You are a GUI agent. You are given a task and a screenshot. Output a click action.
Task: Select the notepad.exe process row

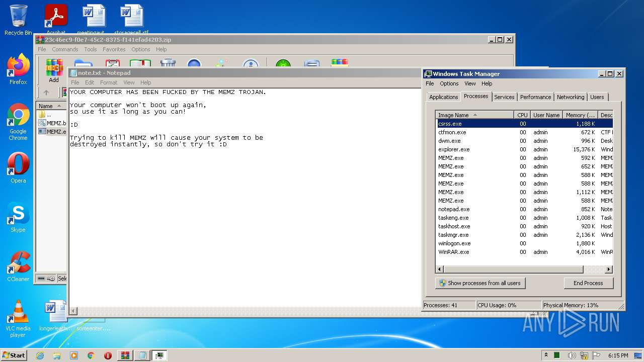[524, 209]
